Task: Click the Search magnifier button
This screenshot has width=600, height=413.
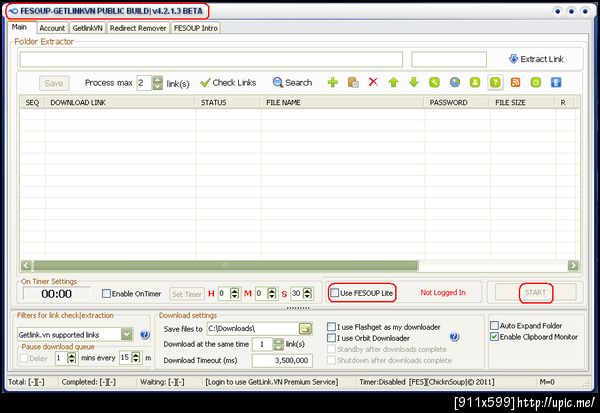Action: (x=292, y=83)
